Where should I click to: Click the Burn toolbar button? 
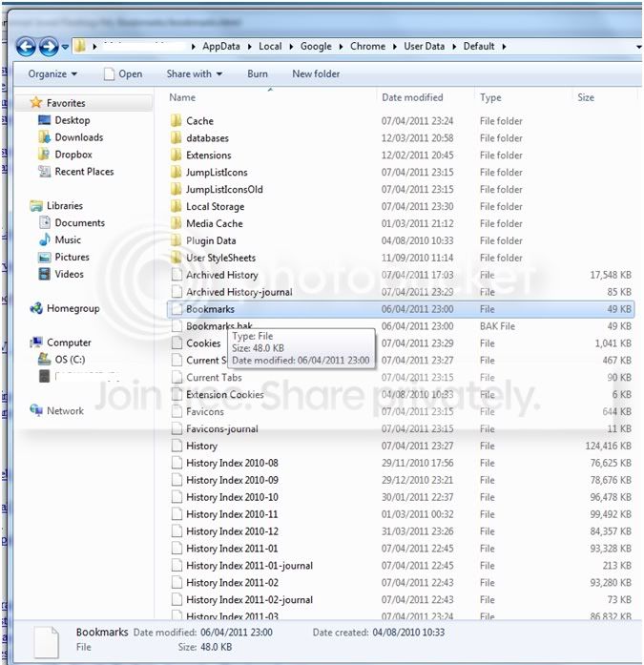[x=258, y=73]
